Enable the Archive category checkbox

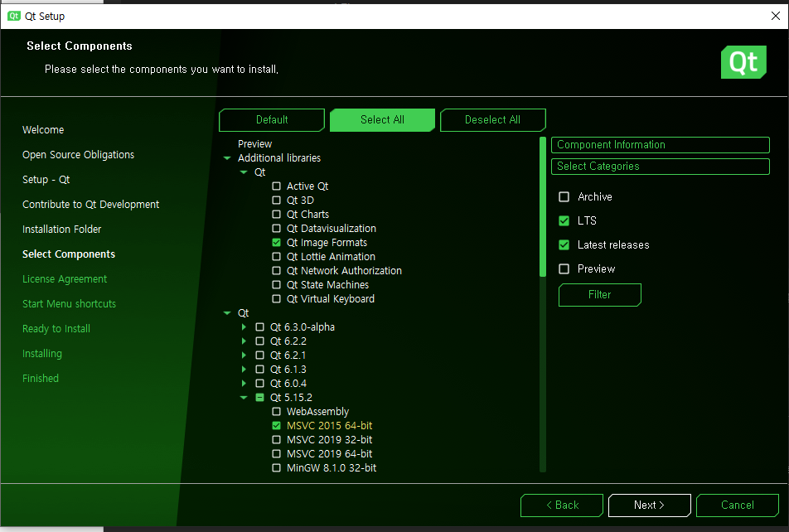coord(564,197)
